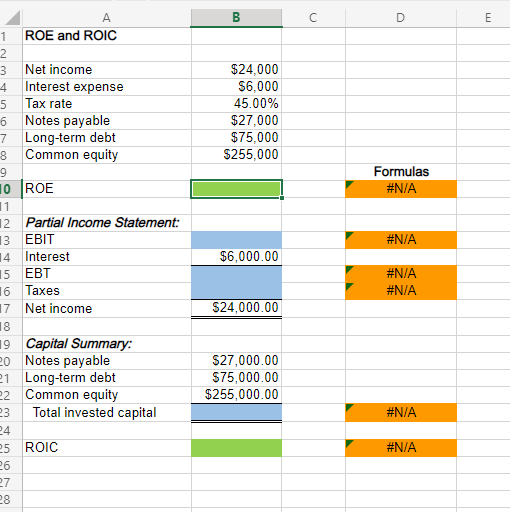Select the blue Taxes input cell
510x512 pixels.
[x=236, y=291]
